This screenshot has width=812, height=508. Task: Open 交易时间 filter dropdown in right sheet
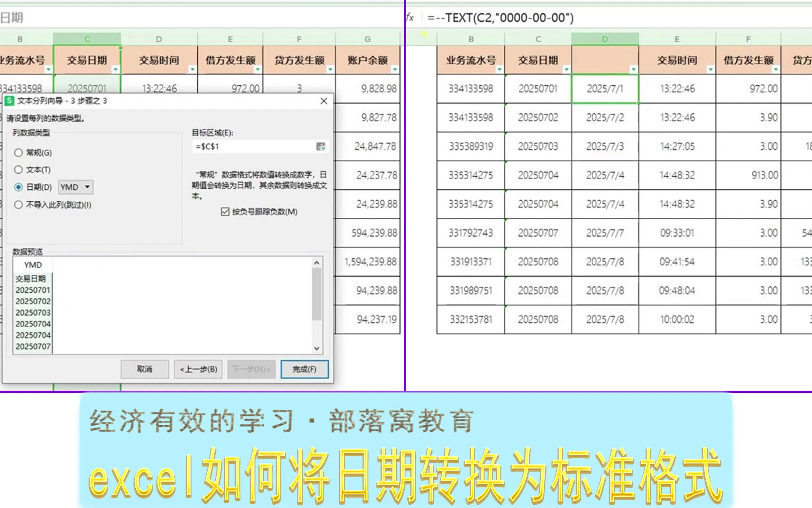[x=710, y=70]
